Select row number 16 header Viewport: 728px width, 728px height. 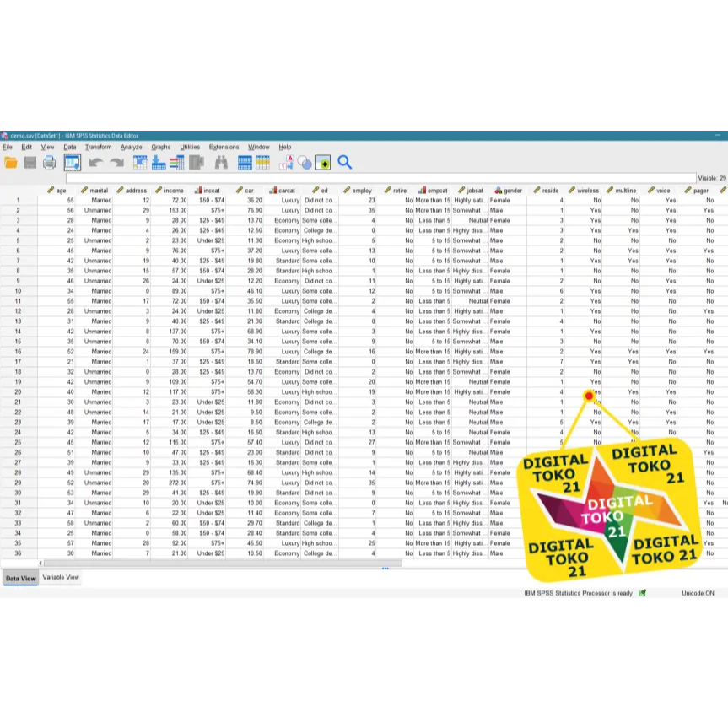click(18, 352)
